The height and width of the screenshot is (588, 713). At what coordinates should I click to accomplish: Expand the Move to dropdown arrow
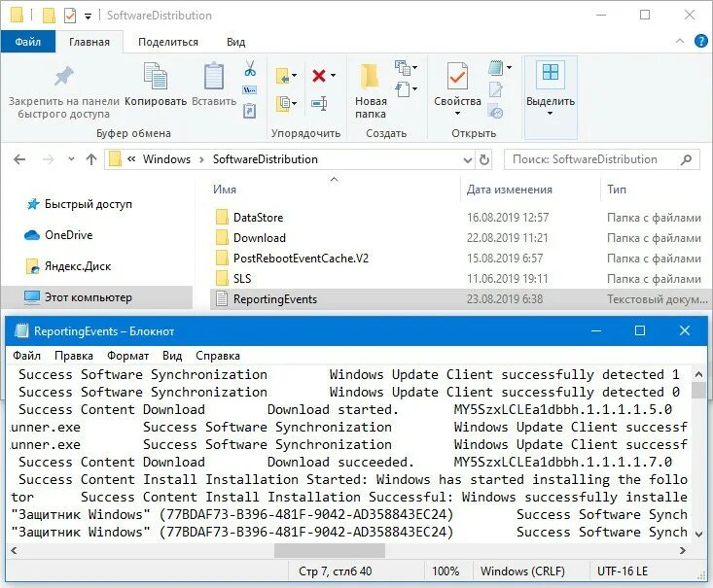(294, 76)
